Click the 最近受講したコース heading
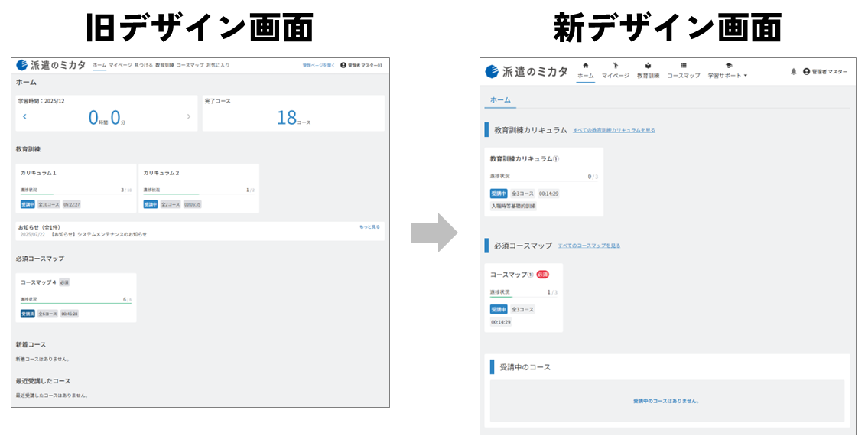Viewport: 868px width, 446px height. (x=43, y=381)
